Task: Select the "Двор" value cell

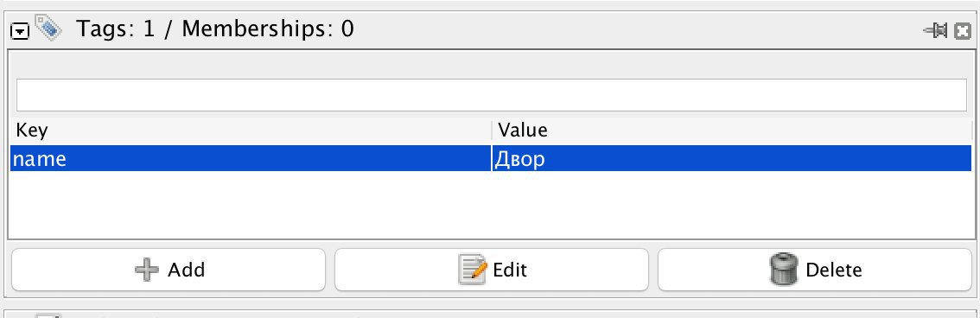Action: pos(733,159)
